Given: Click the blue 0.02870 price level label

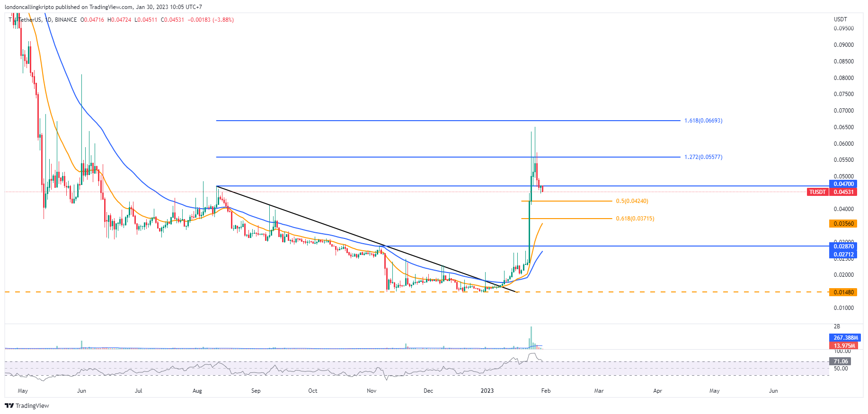Looking at the screenshot, I should coord(843,247).
